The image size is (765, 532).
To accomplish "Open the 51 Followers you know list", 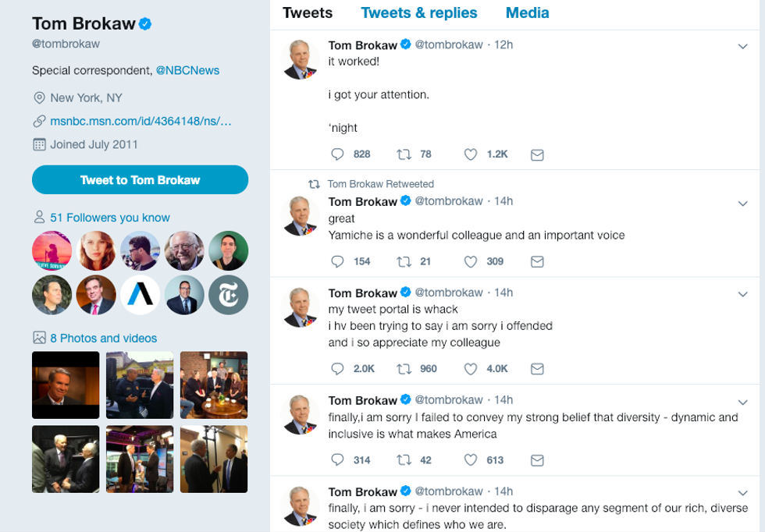I will (x=109, y=218).
